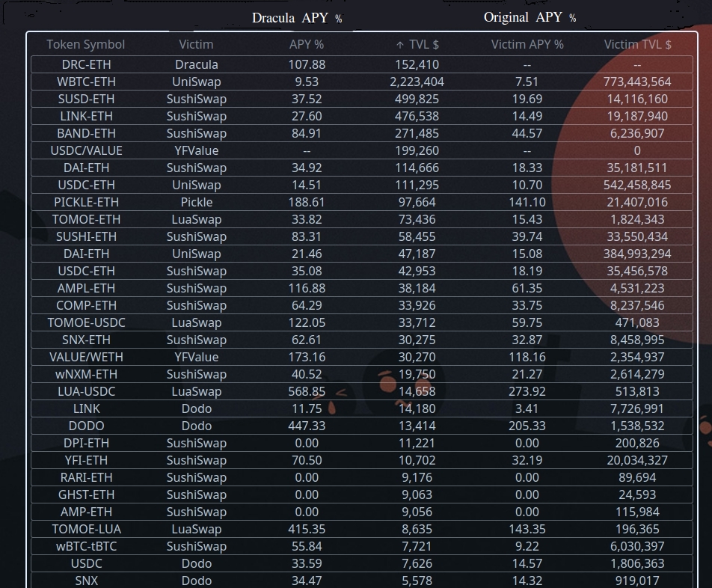Click Victim TVL value 20,034,327

(637, 461)
